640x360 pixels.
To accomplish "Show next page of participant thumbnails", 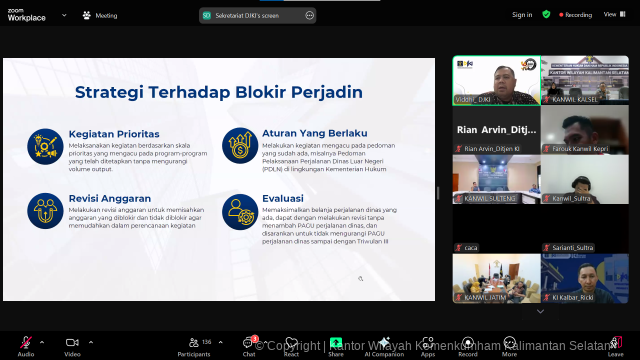I will pos(540,311).
